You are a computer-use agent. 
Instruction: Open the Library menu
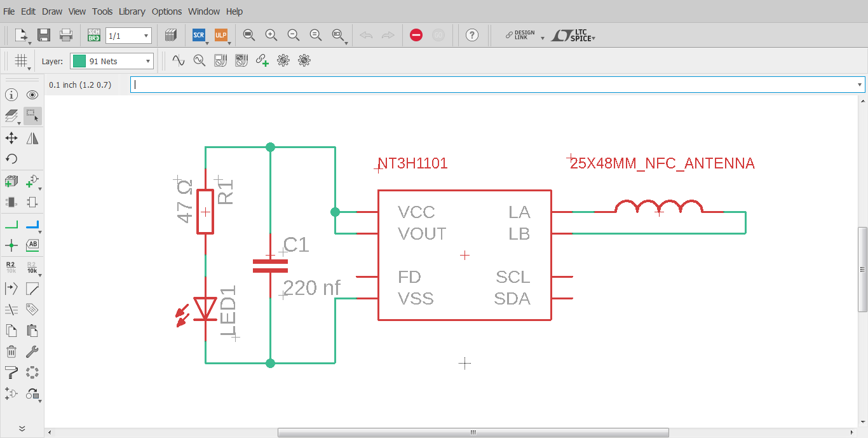click(x=132, y=11)
